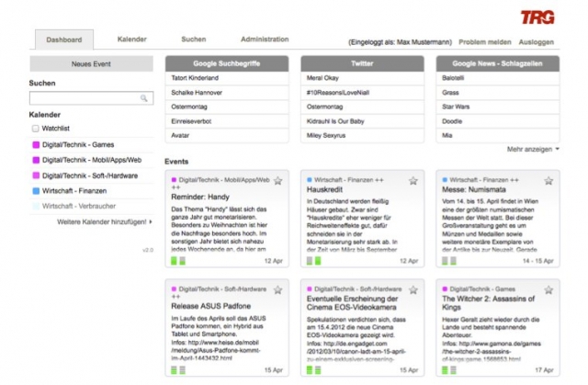Image resolution: width=588 pixels, height=385 pixels.
Task: Toggle Wirtschaft - Finanzen calendar
Action: pyautogui.click(x=35, y=190)
